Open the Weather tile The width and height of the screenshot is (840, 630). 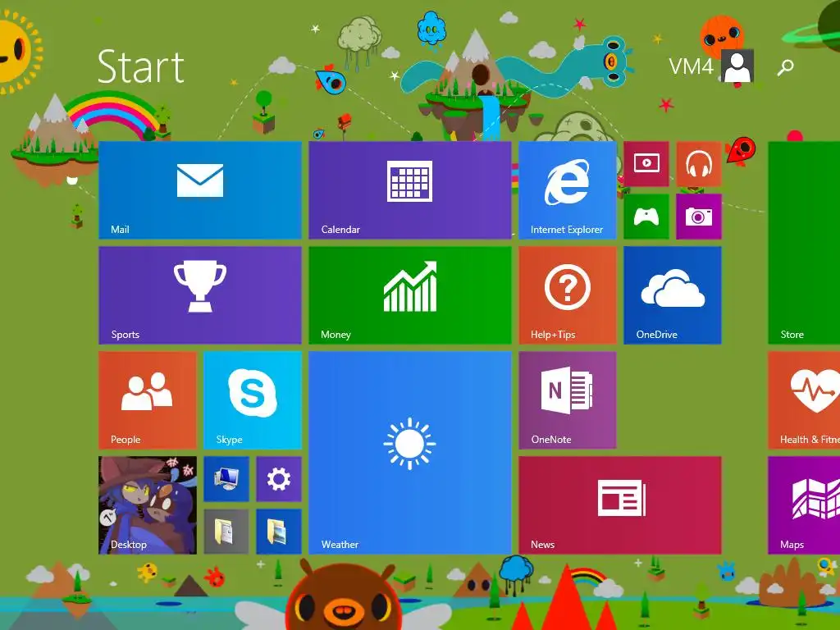point(410,452)
